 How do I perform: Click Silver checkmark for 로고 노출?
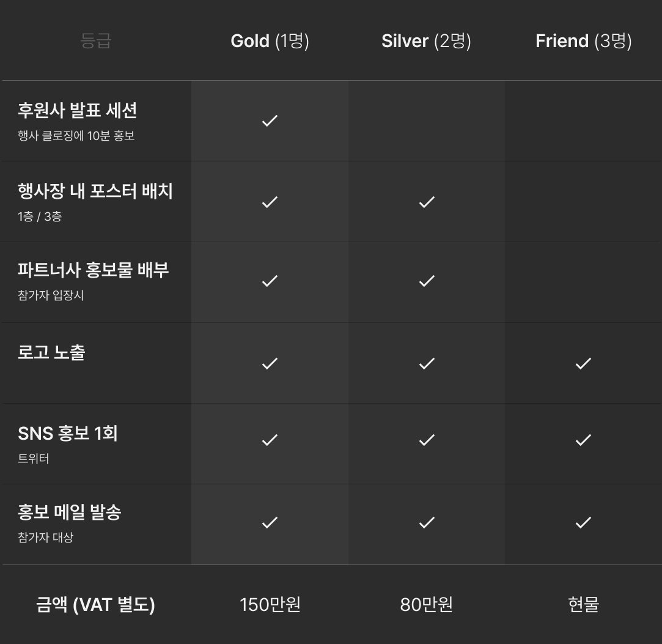427,363
